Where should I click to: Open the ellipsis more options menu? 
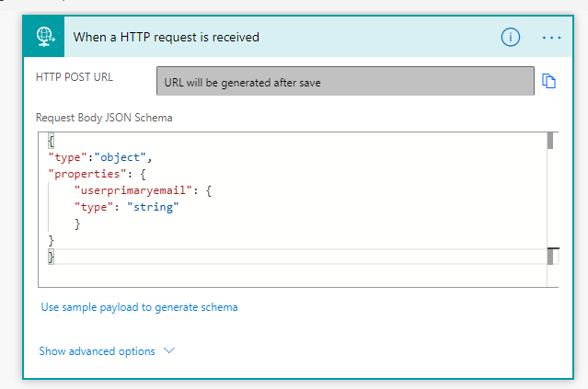551,37
